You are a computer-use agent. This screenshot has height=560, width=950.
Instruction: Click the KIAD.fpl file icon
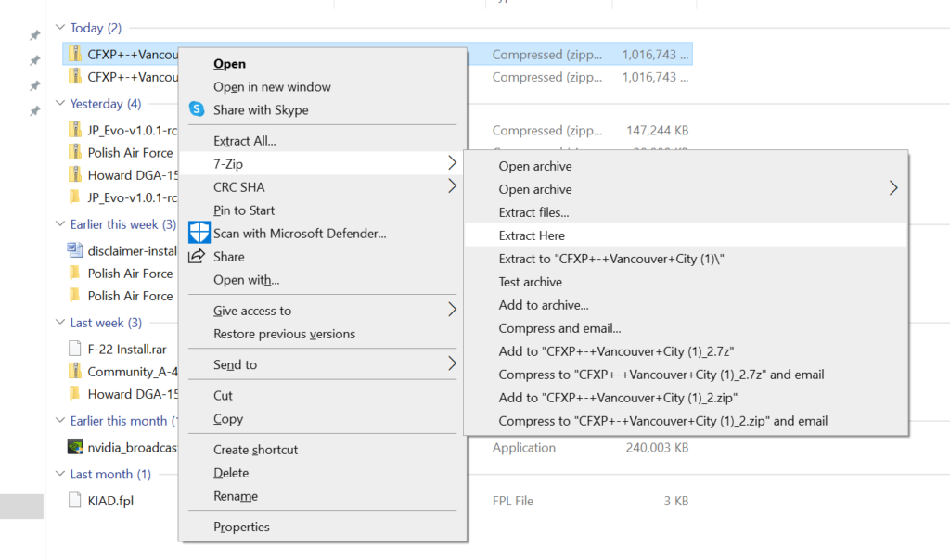click(75, 500)
